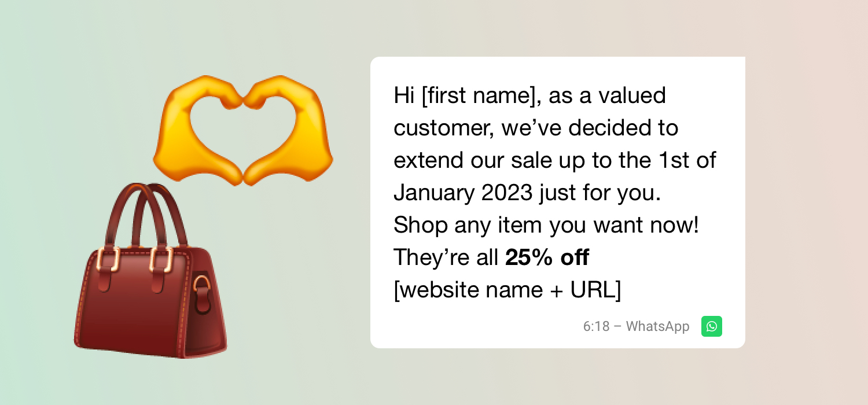Click the 'January 2023' date text

(463, 193)
